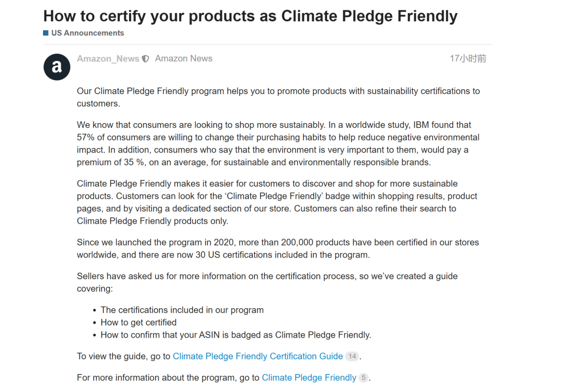Click the 14 click-count badge
588x391 pixels.
pyautogui.click(x=352, y=356)
